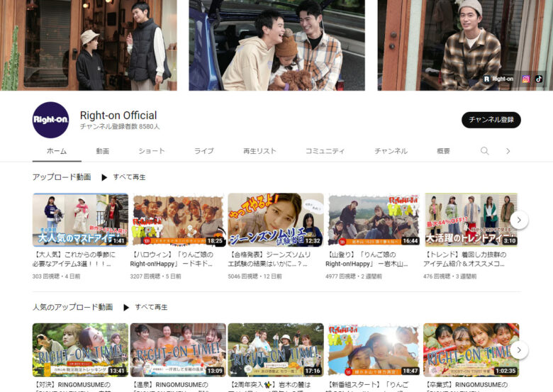Click the 3207 回視聴・5 日前 metadata
The width and height of the screenshot is (553, 392).
tap(155, 276)
